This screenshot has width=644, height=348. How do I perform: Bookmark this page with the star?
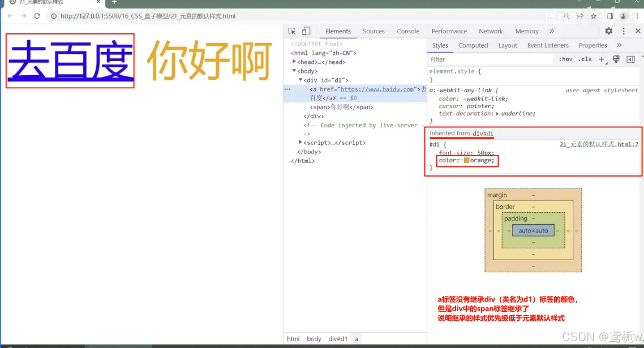click(594, 16)
